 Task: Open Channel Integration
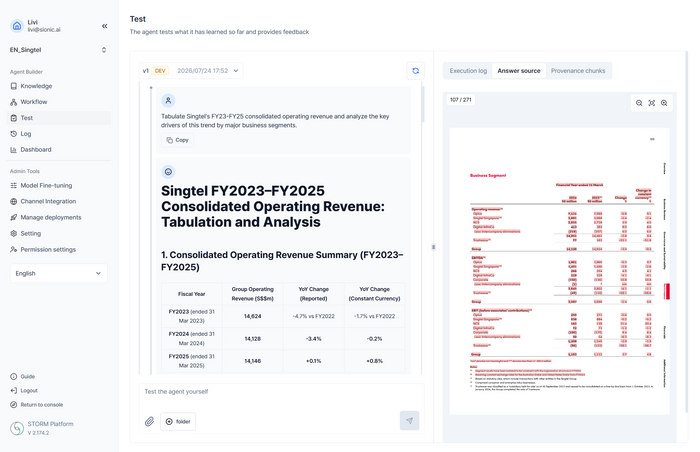pyautogui.click(x=58, y=201)
